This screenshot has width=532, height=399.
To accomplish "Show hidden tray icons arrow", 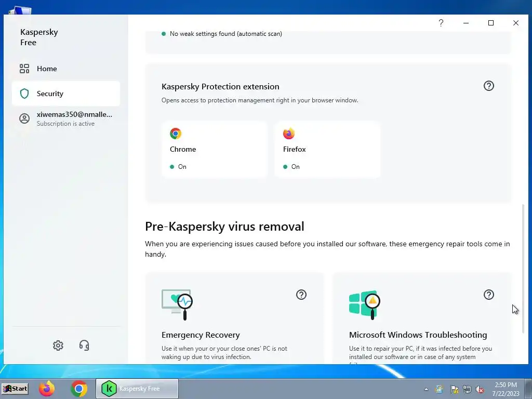I will tap(426, 389).
